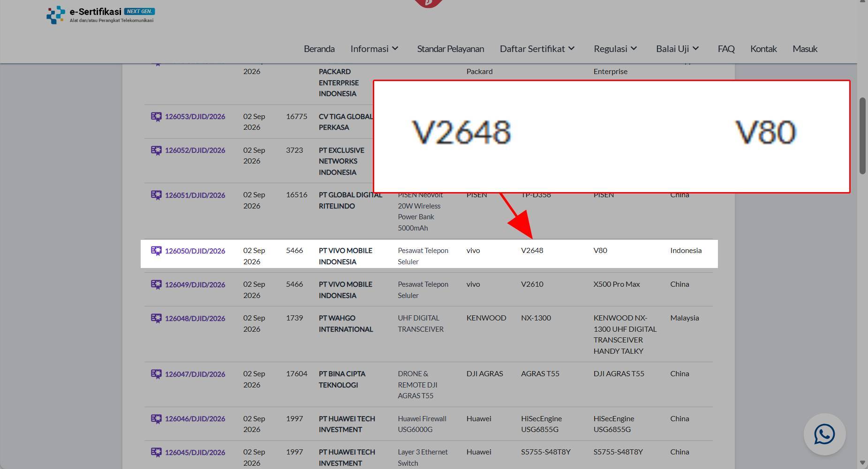Click the Indonesia country cell
868x469 pixels.
click(686, 251)
